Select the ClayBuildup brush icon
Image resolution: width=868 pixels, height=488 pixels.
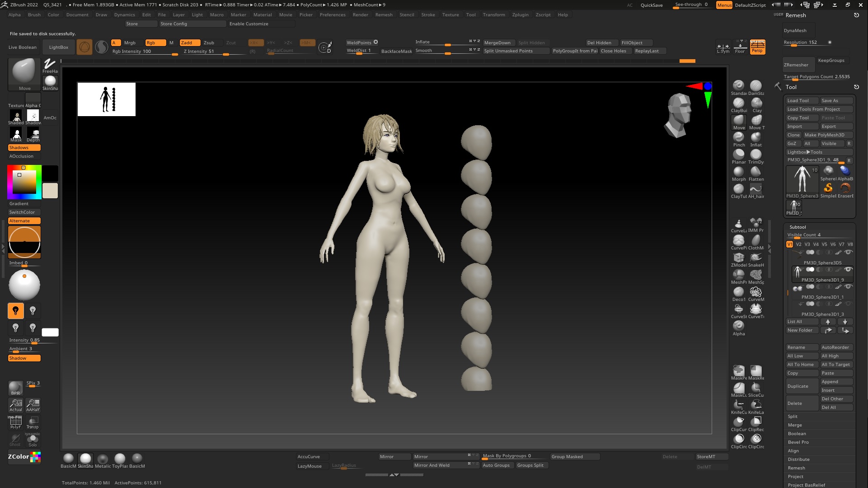point(738,103)
